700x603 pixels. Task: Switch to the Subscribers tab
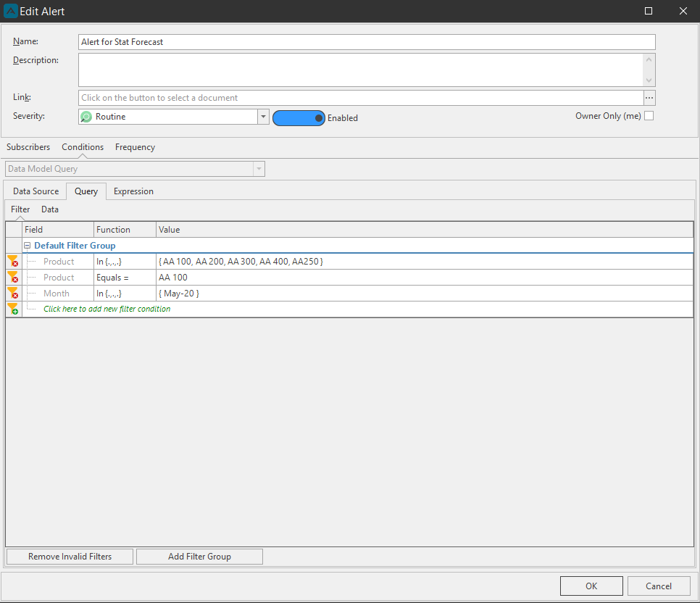point(28,147)
